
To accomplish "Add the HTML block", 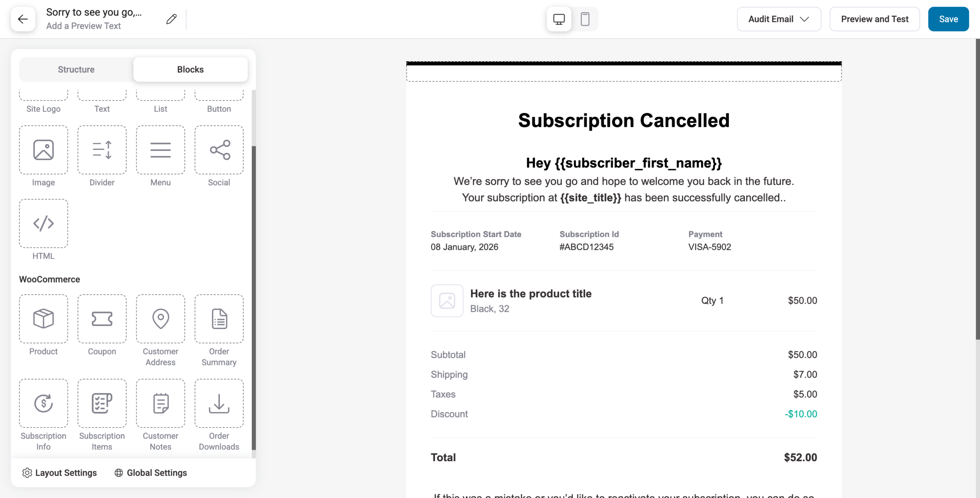I will [43, 223].
